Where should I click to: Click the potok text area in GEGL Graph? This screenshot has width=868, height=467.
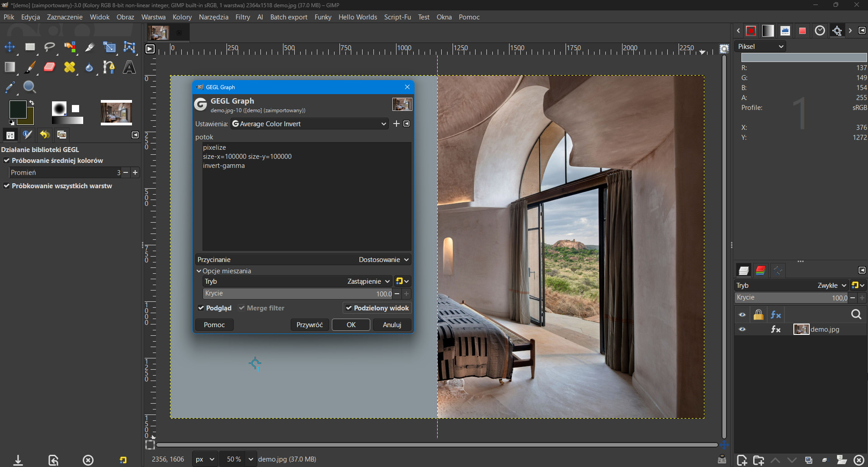[x=307, y=204]
